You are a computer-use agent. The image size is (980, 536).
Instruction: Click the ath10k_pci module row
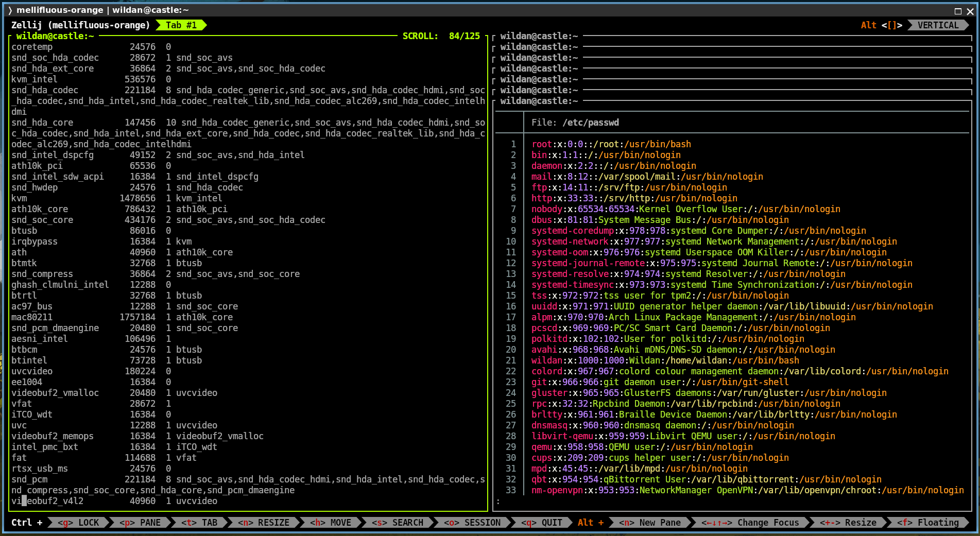click(91, 166)
